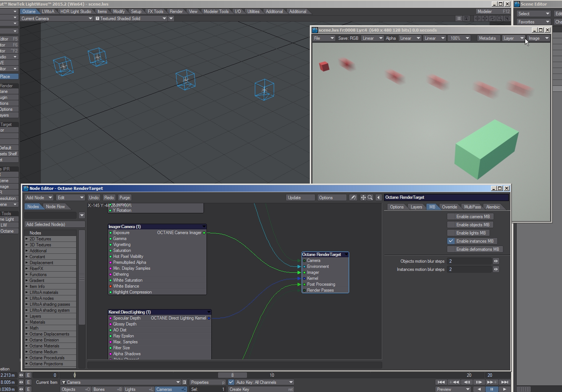Jump to last frame in timeline
The height and width of the screenshot is (392, 562).
pyautogui.click(x=504, y=382)
